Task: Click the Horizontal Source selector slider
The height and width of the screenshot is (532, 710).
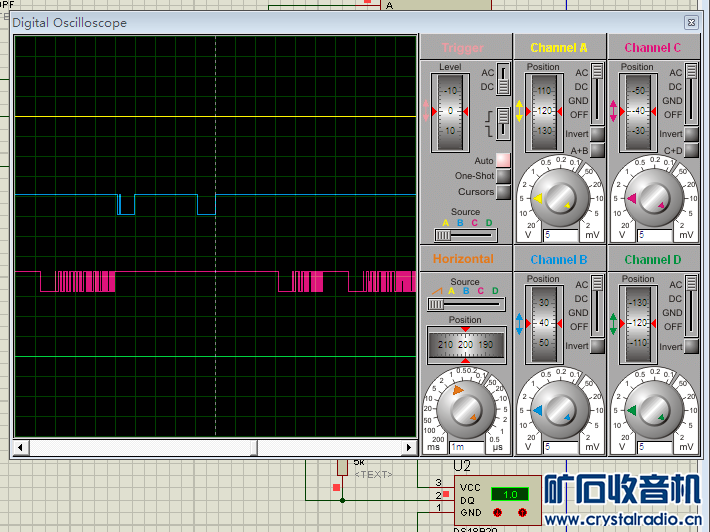Action: tap(464, 304)
